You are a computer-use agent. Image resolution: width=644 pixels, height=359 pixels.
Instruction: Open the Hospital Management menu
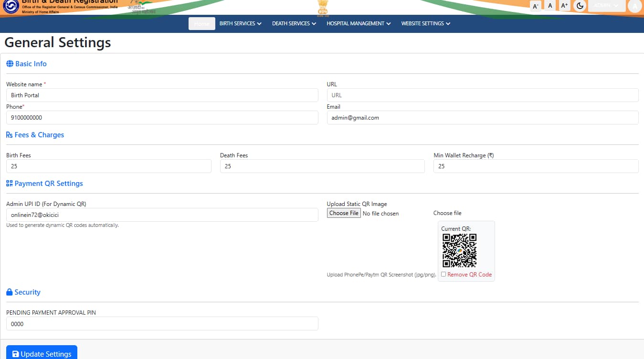click(359, 23)
